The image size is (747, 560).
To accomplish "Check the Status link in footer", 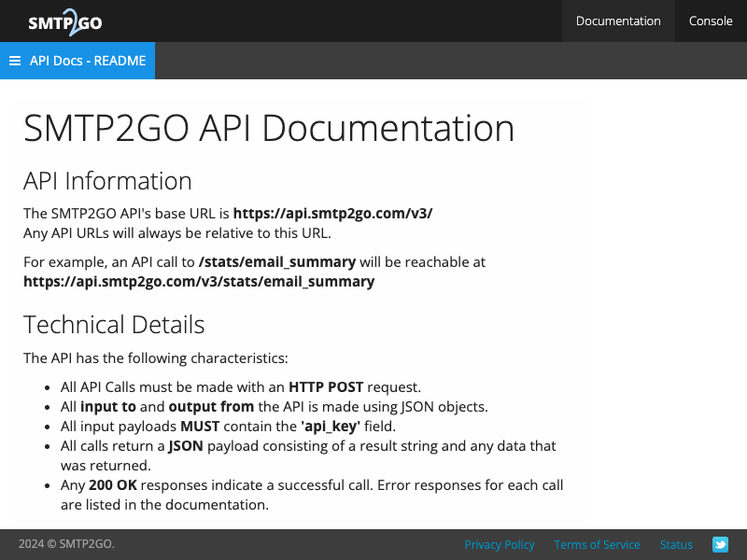I will click(676, 544).
